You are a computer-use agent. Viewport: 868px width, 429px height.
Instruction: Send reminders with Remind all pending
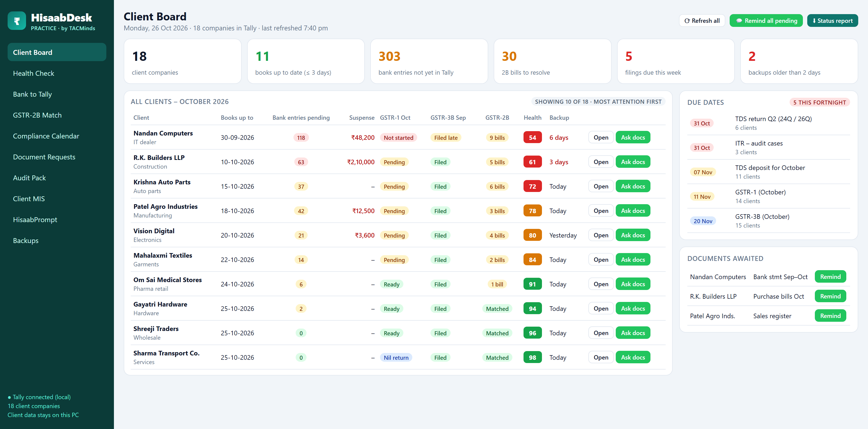pos(766,21)
